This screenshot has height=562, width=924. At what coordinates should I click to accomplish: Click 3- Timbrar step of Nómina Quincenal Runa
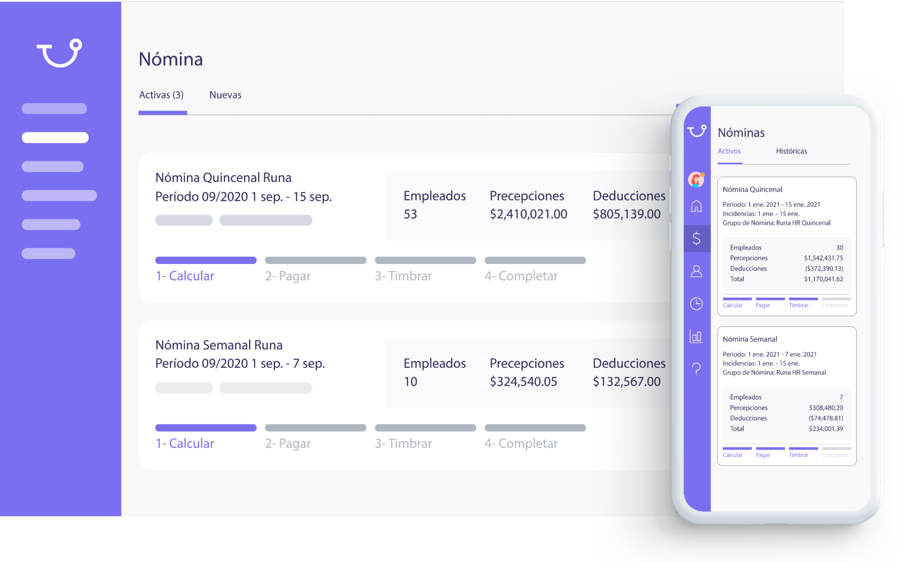point(403,276)
